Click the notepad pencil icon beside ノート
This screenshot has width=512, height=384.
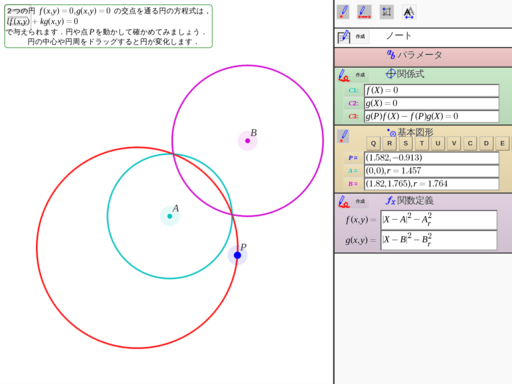click(x=344, y=37)
